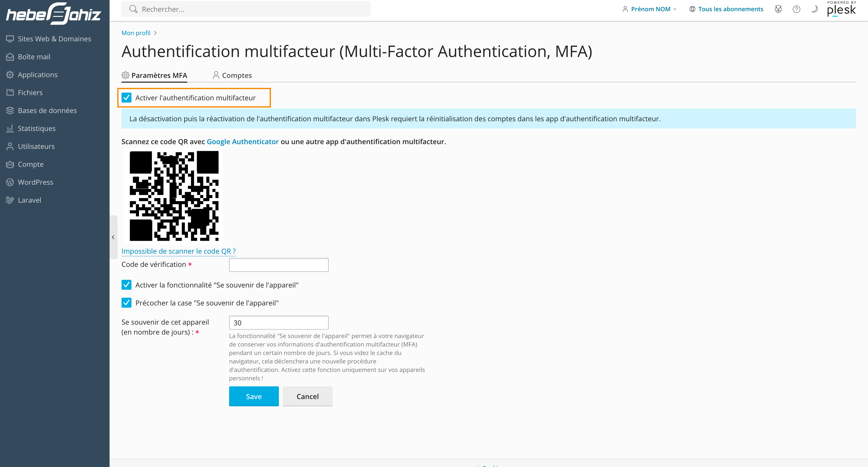Click the Statistiques bar chart icon
The width and height of the screenshot is (868, 467).
pos(10,128)
